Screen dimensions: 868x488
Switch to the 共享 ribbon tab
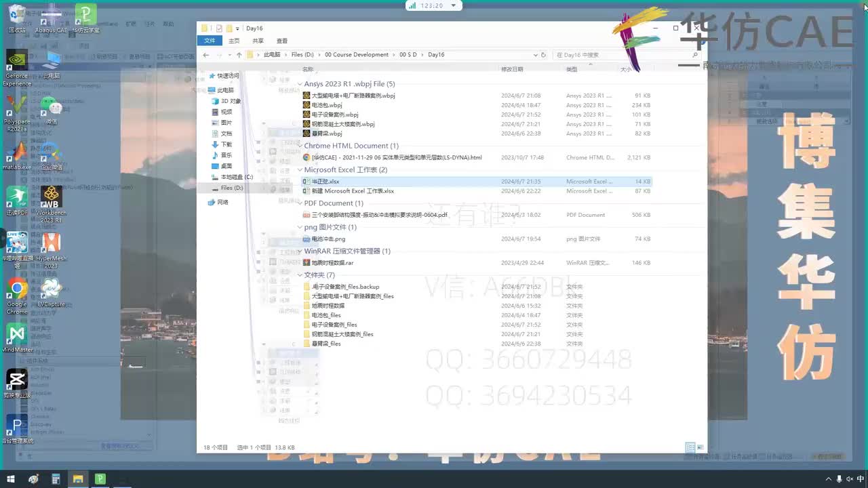click(x=258, y=41)
